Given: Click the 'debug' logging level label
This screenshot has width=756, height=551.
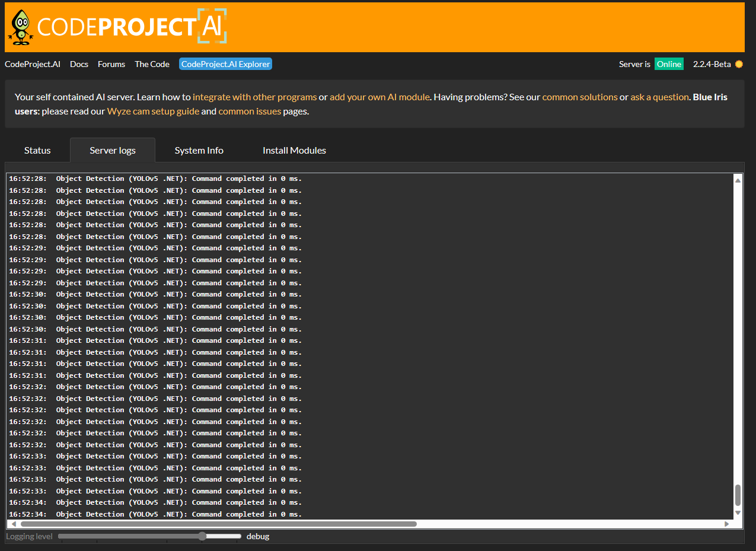Looking at the screenshot, I should 258,536.
